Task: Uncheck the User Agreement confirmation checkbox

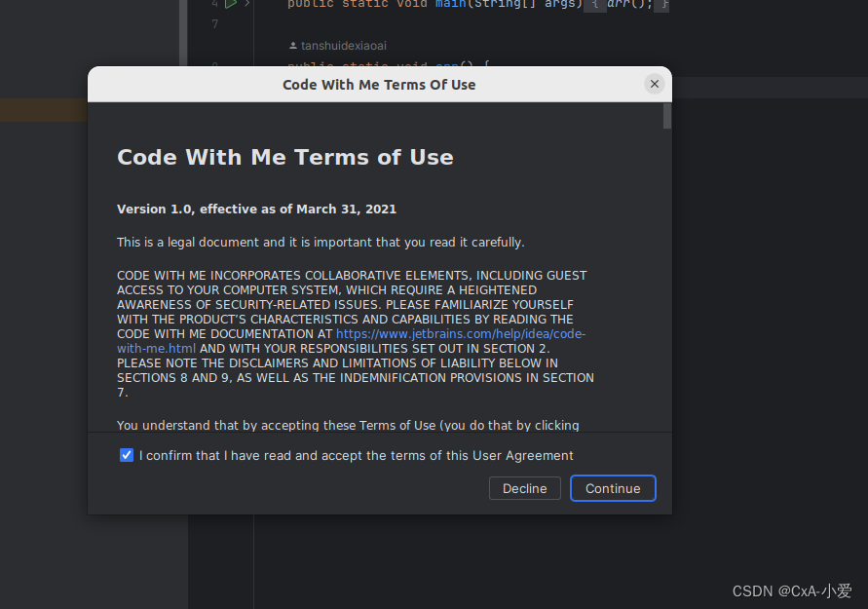Action: point(127,455)
